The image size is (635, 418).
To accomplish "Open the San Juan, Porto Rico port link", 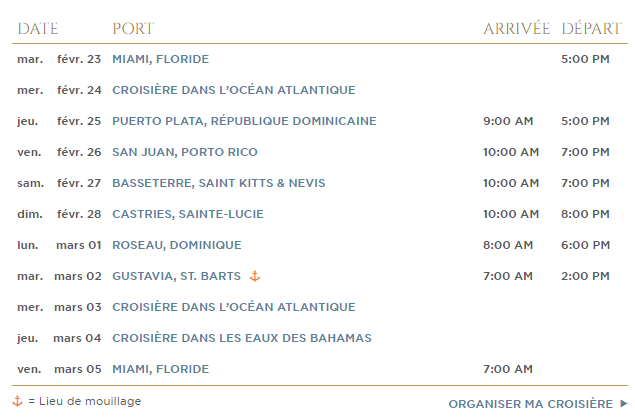I will pyautogui.click(x=185, y=152).
